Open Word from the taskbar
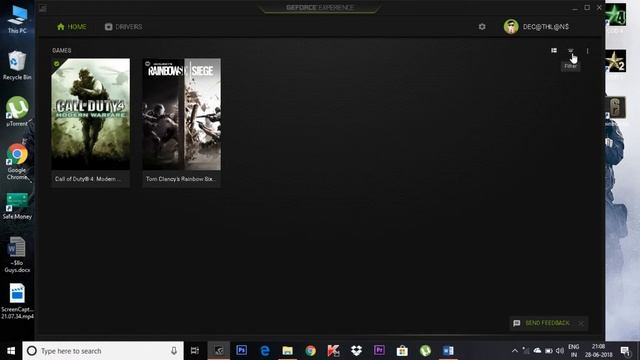Viewport: 640px width, 360px height. tap(448, 351)
